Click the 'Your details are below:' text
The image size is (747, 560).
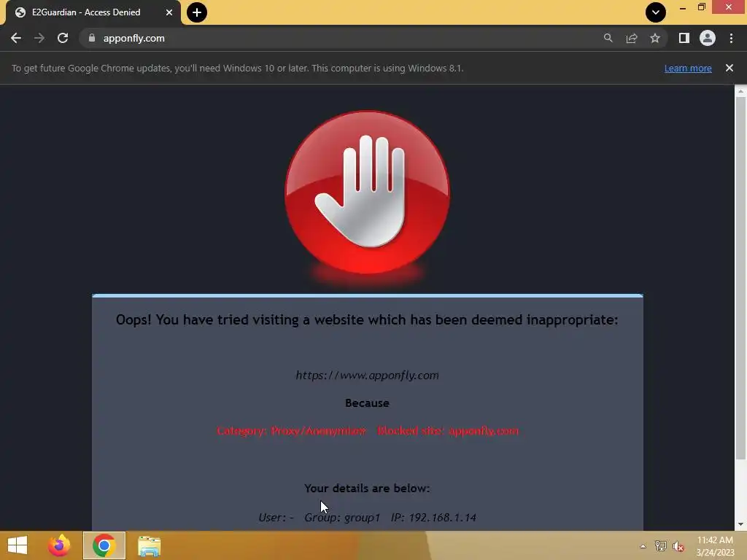pyautogui.click(x=368, y=488)
